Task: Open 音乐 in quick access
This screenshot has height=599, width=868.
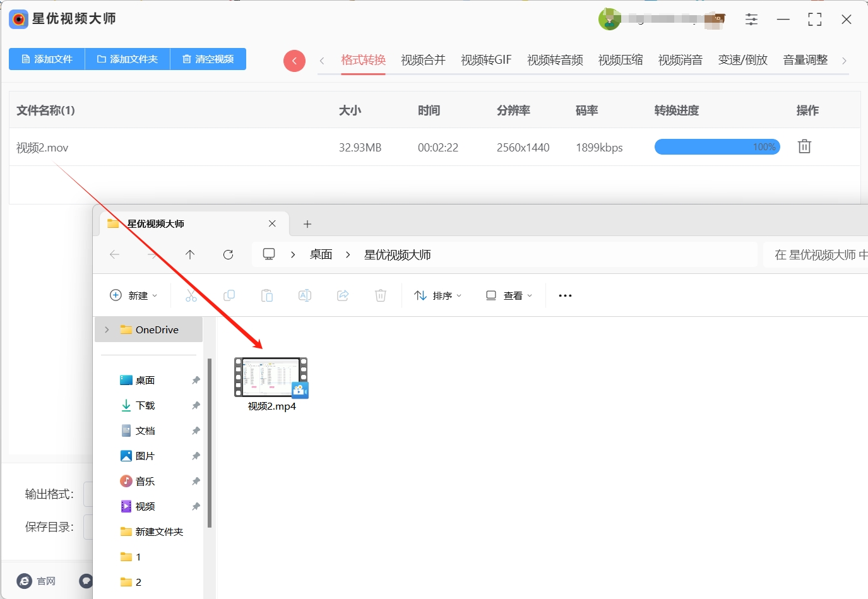Action: click(x=145, y=481)
